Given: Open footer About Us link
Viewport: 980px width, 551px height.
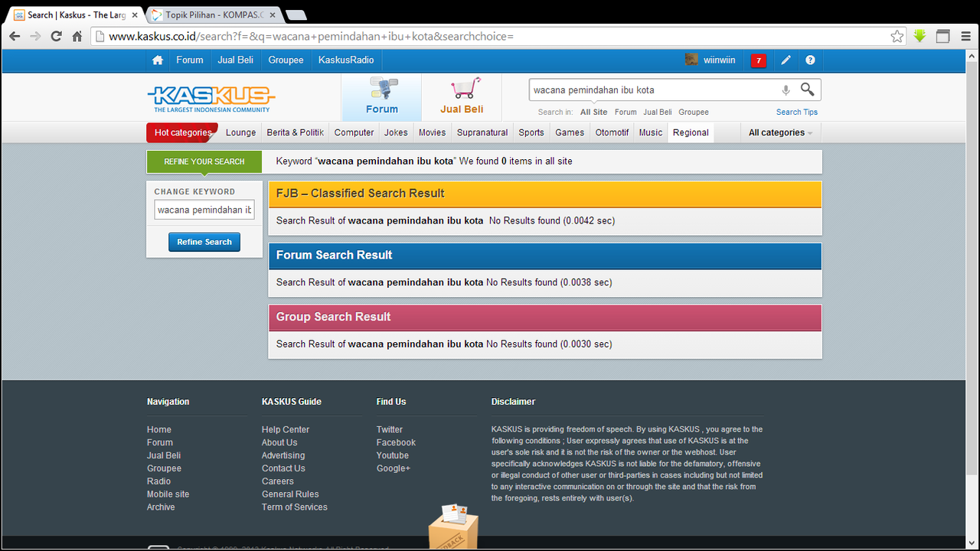Looking at the screenshot, I should 279,442.
